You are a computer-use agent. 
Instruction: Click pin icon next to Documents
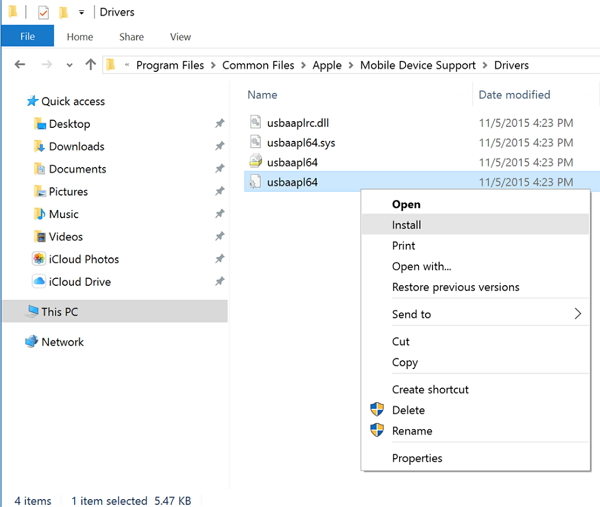pyautogui.click(x=219, y=169)
